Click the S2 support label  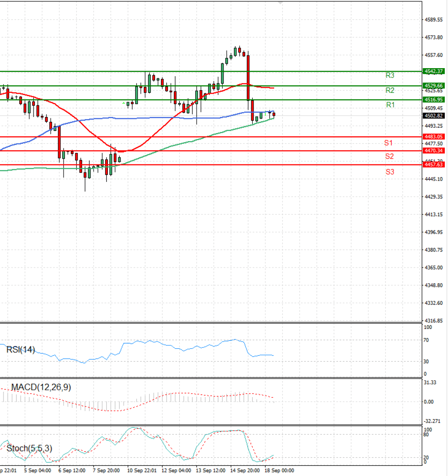tap(389, 156)
